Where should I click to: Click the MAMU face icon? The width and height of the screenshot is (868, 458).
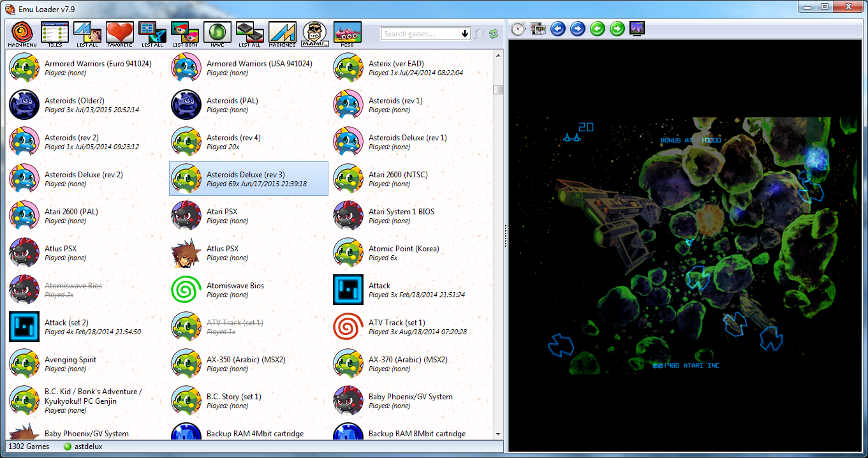pos(315,34)
